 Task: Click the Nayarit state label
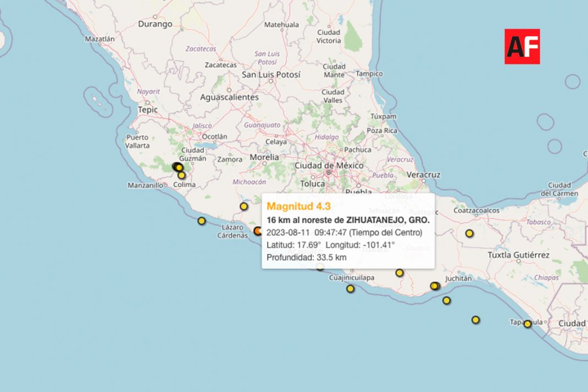click(149, 91)
